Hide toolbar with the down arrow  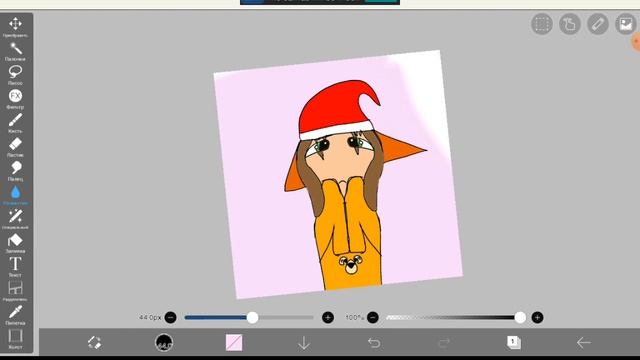tap(304, 343)
